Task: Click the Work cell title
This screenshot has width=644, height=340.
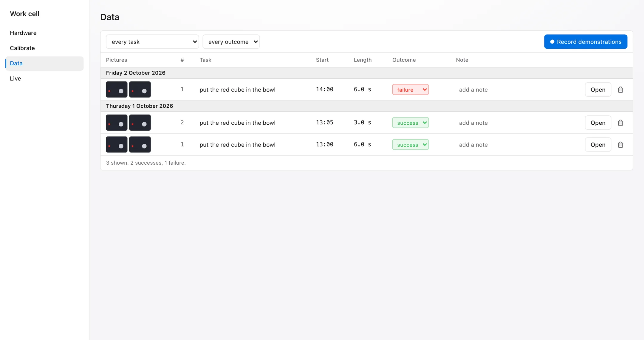Action: point(25,14)
